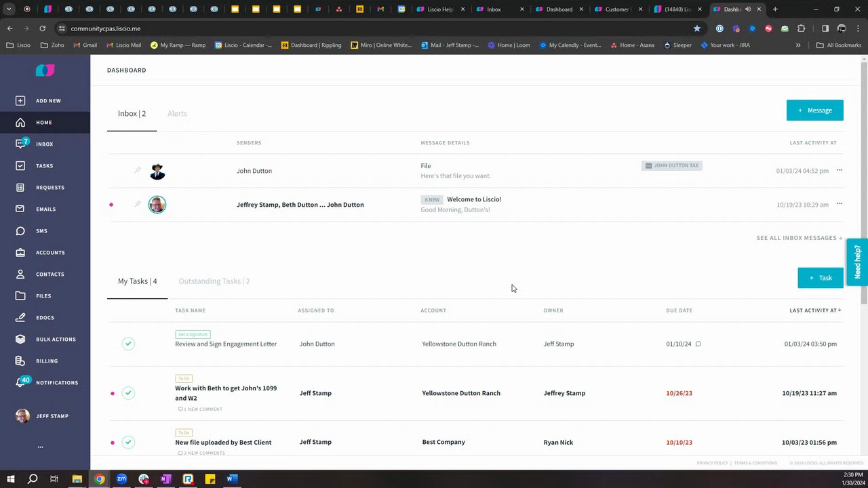Open Windows Start menu
Viewport: 868px width, 488px height.
[x=11, y=479]
